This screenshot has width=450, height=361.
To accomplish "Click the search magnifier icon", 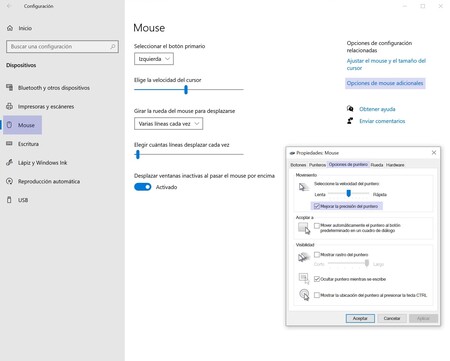I will click(x=113, y=46).
